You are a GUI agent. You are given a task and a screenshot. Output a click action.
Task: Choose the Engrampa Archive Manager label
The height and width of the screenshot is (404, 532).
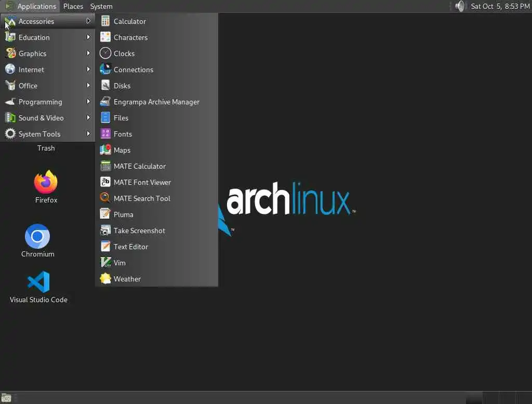(156, 102)
